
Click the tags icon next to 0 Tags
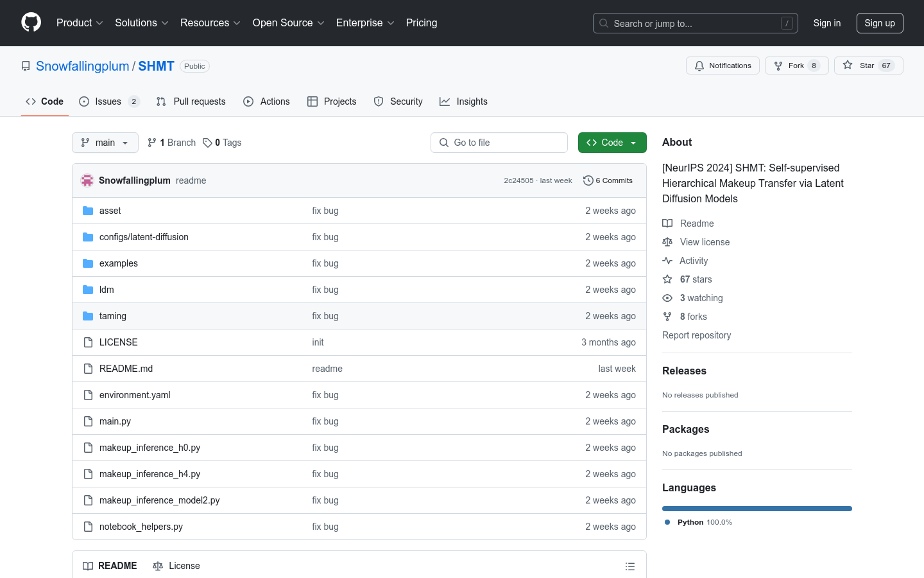[207, 143]
